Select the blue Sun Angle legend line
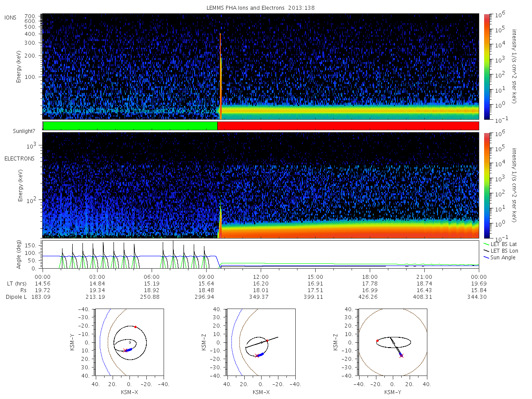The height and width of the screenshot is (399, 532). 486,258
